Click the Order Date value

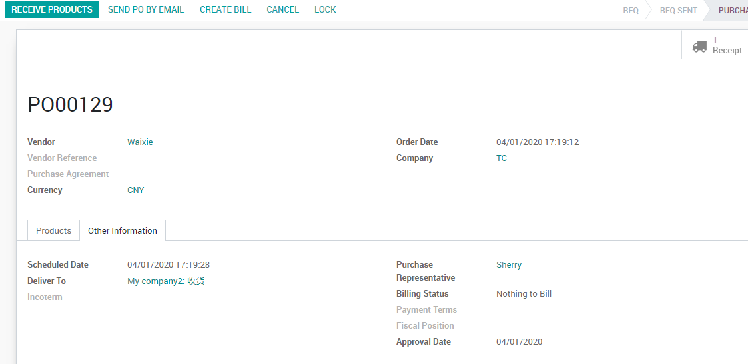pyautogui.click(x=537, y=142)
